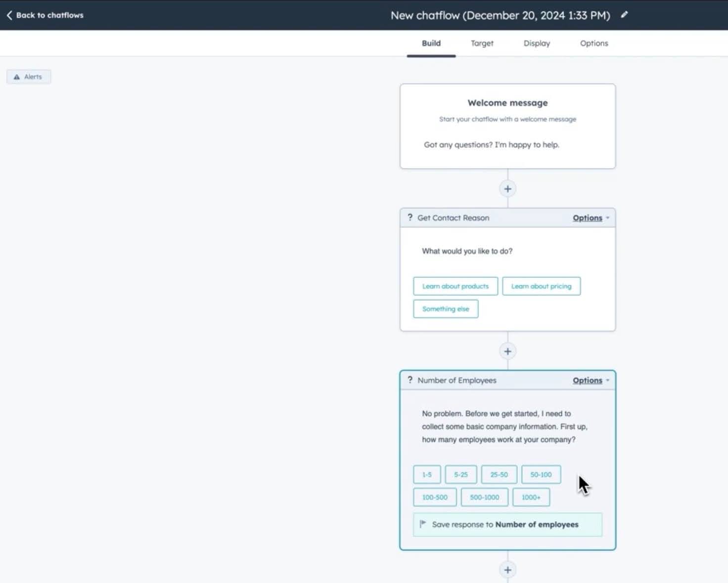The image size is (728, 583).
Task: Click 'Start your chatflow with a welcome message' subtitle
Action: (507, 119)
